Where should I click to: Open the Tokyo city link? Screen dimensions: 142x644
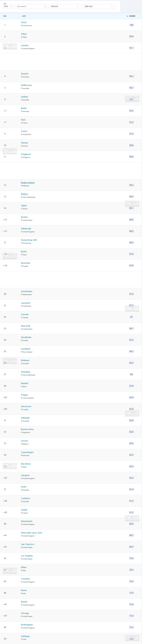coord(24,34)
